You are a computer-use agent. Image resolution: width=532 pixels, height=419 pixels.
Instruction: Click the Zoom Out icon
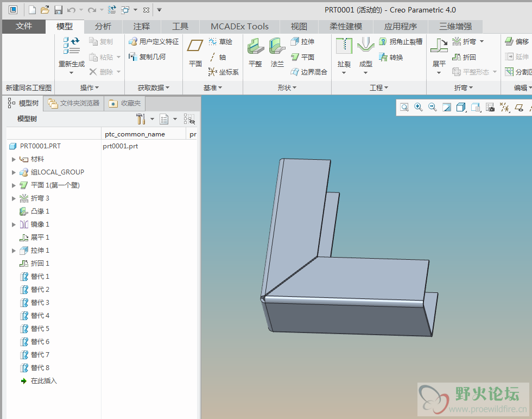433,108
